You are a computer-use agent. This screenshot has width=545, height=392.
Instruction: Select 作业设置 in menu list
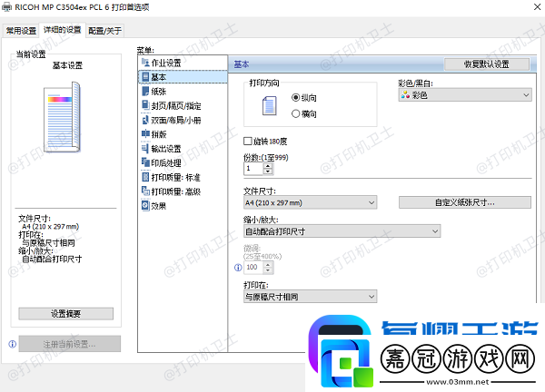pos(183,63)
